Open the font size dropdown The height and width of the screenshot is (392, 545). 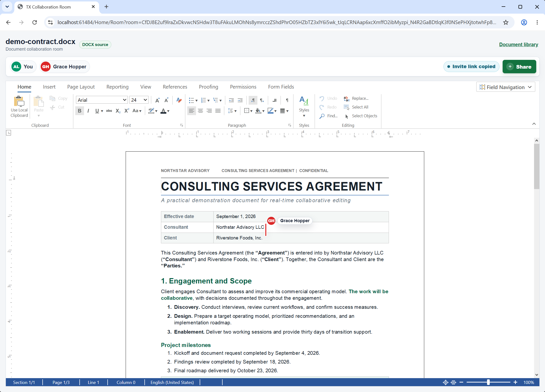click(145, 100)
